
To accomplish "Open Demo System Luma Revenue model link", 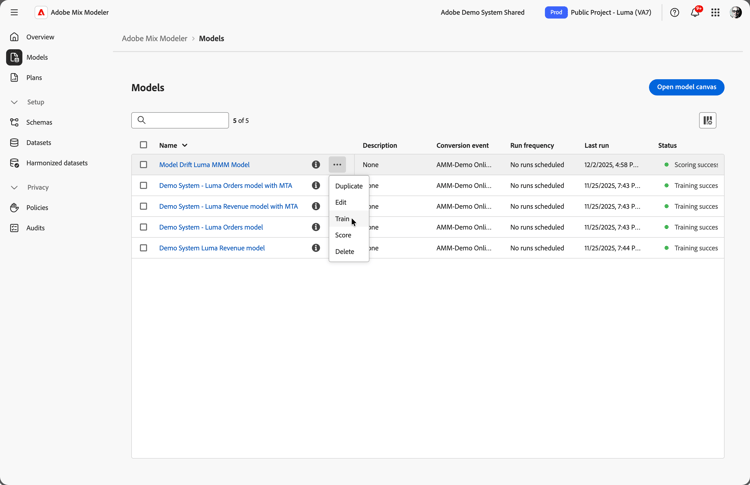I will click(x=212, y=248).
